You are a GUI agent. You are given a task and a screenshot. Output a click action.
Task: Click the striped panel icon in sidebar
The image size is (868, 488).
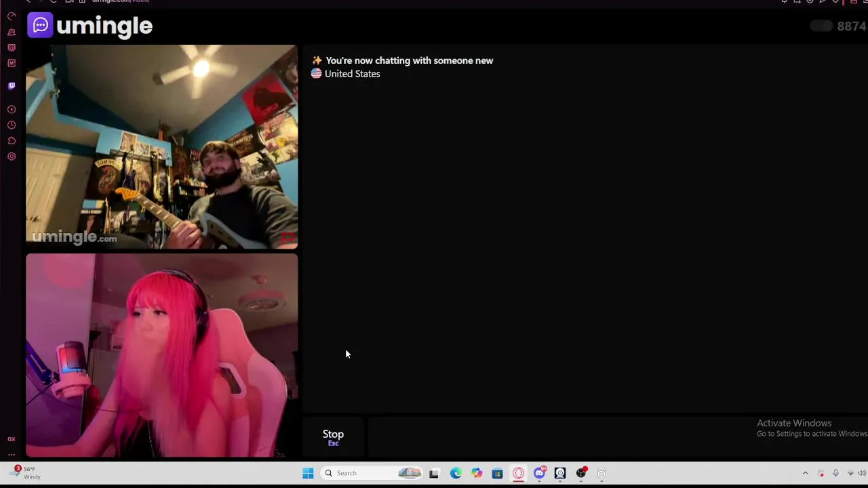point(12,47)
